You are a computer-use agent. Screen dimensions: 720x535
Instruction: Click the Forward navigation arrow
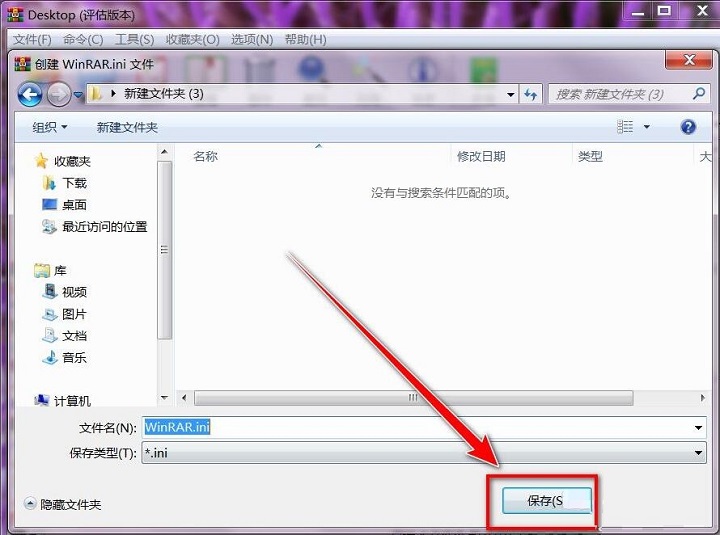coord(59,95)
